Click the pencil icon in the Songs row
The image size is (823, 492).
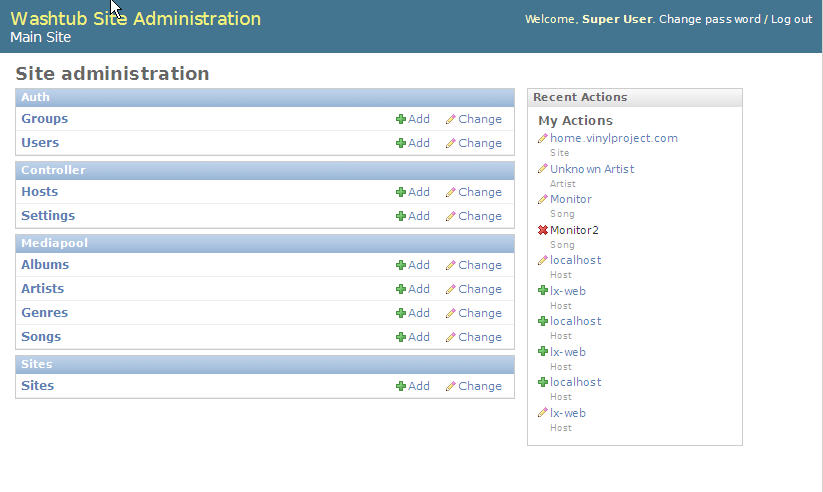(x=450, y=337)
